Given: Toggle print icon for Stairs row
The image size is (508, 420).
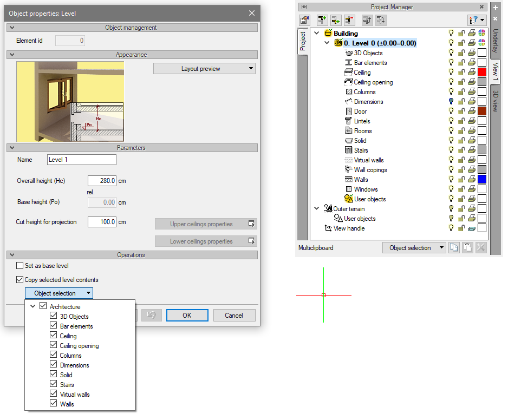Looking at the screenshot, I should pos(472,149).
